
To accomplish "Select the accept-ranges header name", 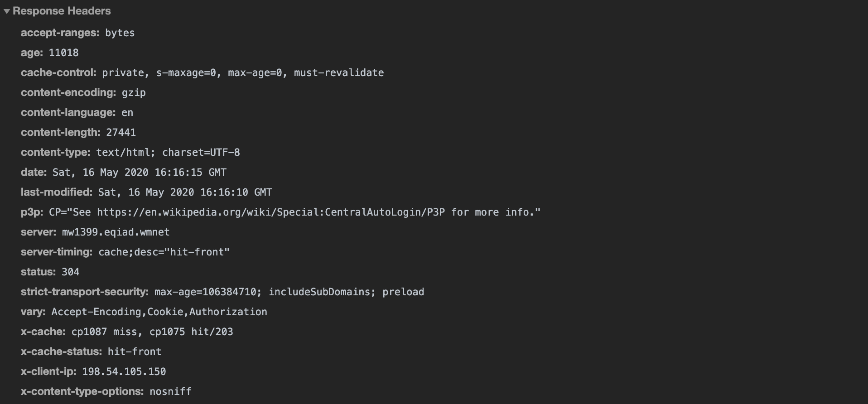I will pyautogui.click(x=60, y=33).
